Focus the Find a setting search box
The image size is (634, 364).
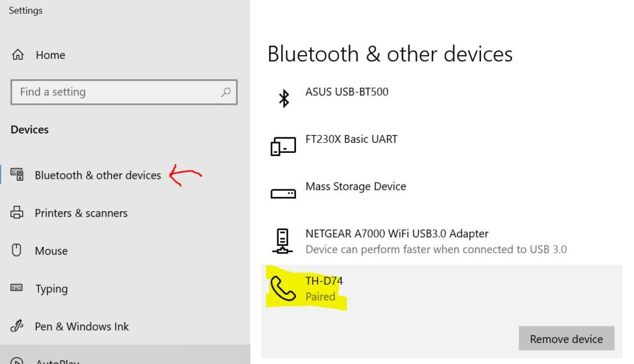(118, 92)
